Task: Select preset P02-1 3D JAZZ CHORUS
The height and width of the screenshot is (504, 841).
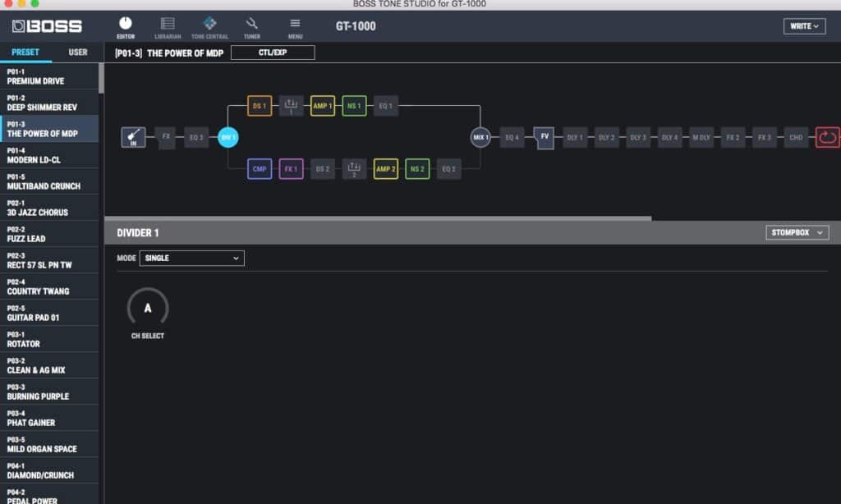Action: [x=49, y=208]
